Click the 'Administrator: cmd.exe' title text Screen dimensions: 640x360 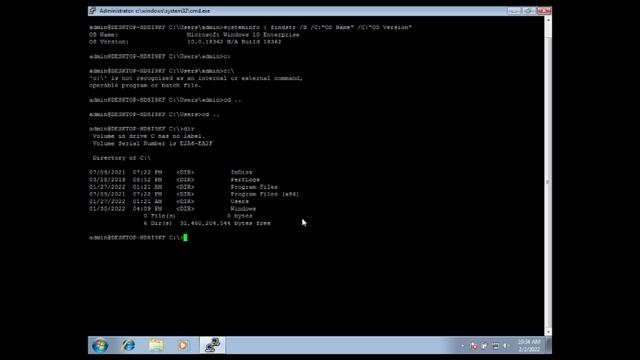(155, 11)
